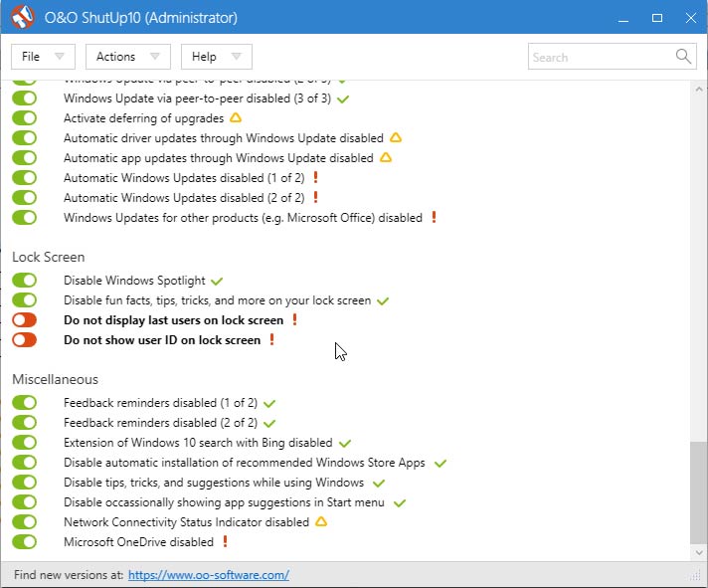Click checkmark beside Bing search extension disabled

click(345, 444)
